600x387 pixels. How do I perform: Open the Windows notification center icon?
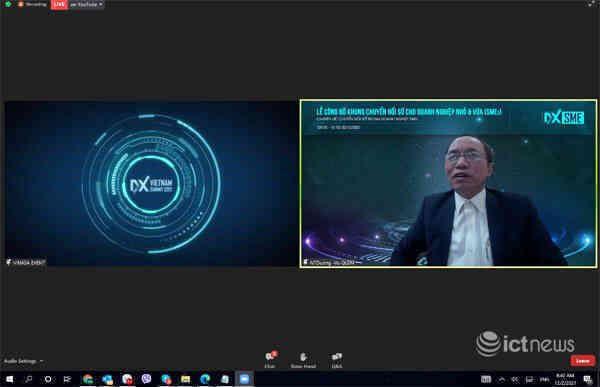(587, 379)
